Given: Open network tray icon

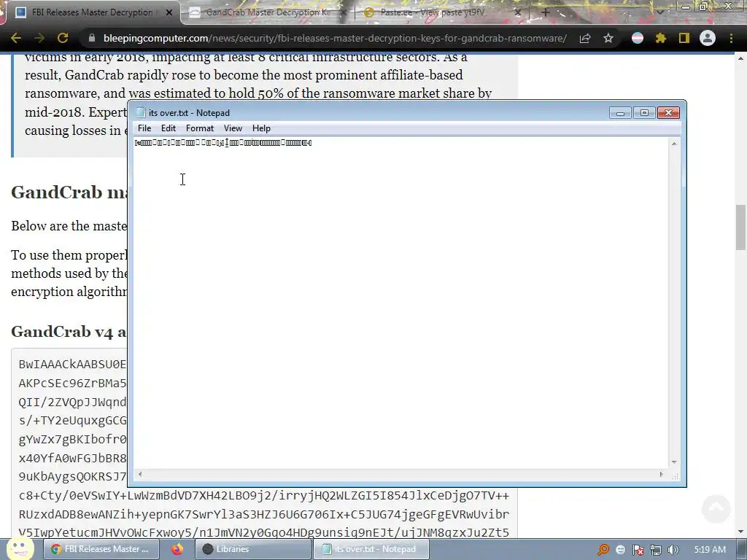Looking at the screenshot, I should pyautogui.click(x=656, y=550).
